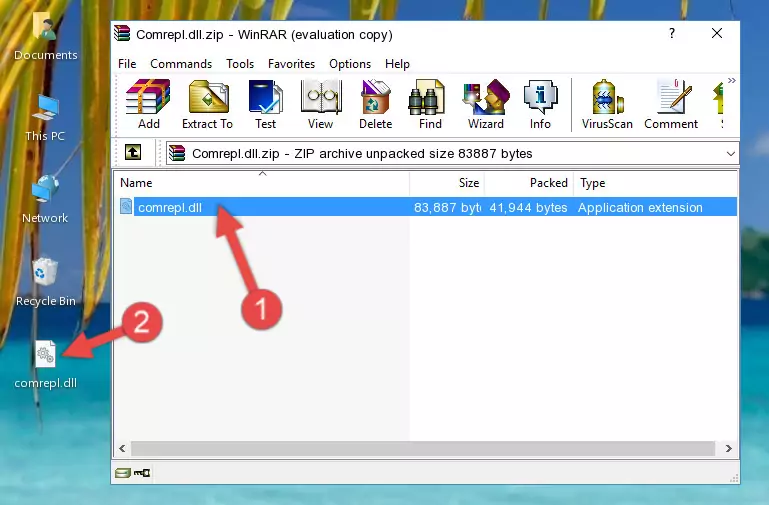Show archive Info

tap(540, 104)
